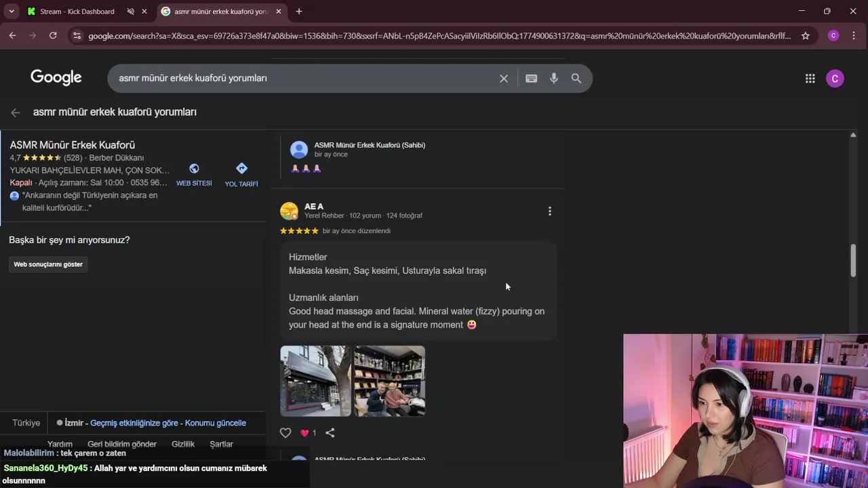Open Geri bildirim gönder link
The width and height of the screenshot is (868, 488).
[x=122, y=444]
